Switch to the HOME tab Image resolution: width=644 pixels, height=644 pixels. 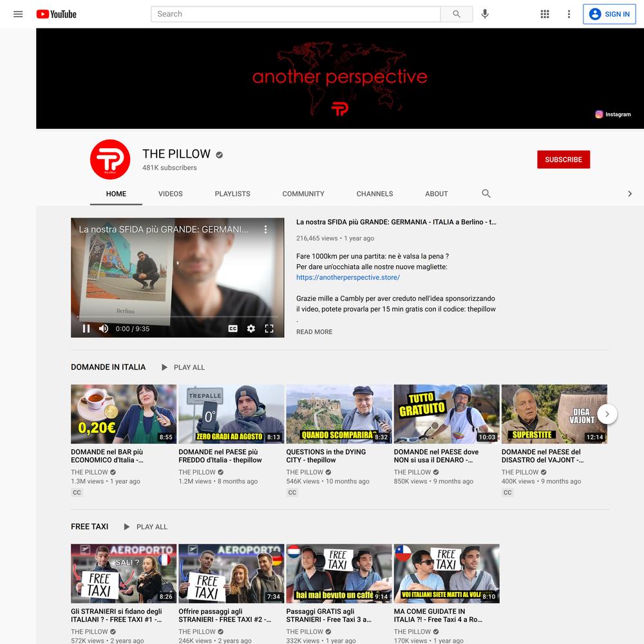(116, 194)
